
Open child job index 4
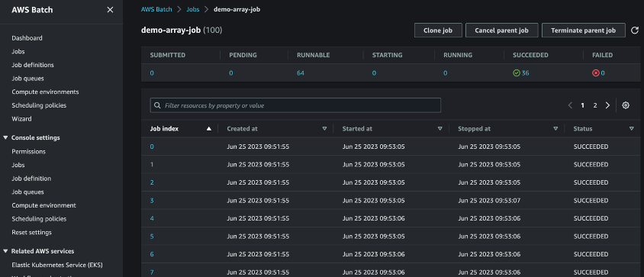(152, 218)
